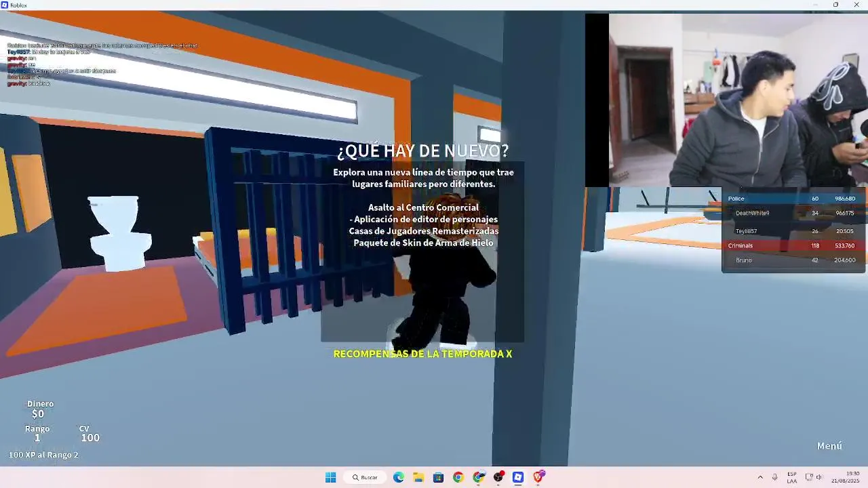
Task: Click the webcam overlay thumbnail
Action: coord(726,100)
